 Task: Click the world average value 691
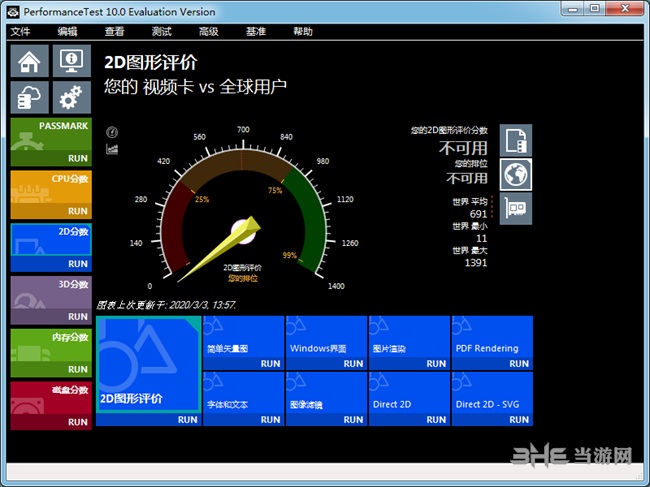(x=478, y=214)
